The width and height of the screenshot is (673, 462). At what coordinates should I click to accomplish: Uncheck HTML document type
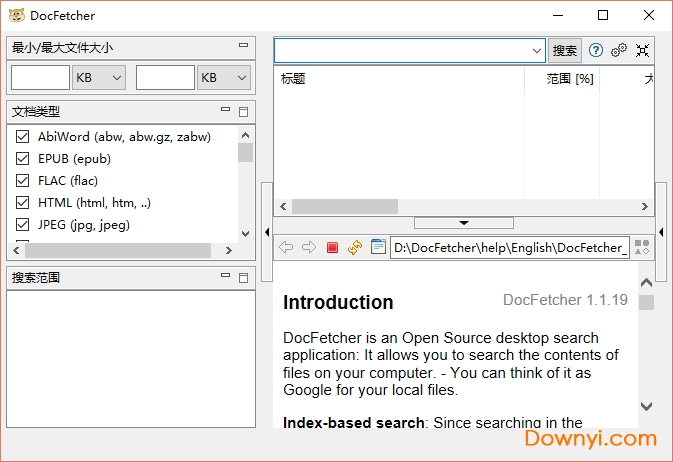22,202
